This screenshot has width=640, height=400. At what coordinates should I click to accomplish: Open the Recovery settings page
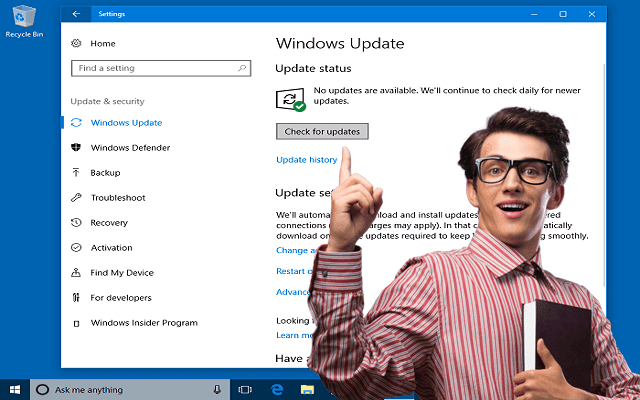[109, 223]
